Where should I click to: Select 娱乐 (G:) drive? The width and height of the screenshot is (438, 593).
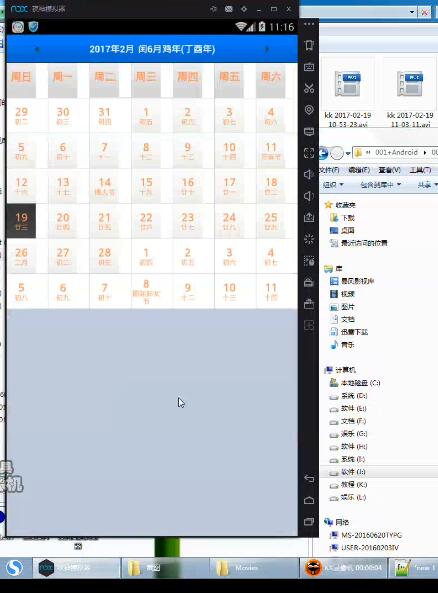[x=348, y=433]
